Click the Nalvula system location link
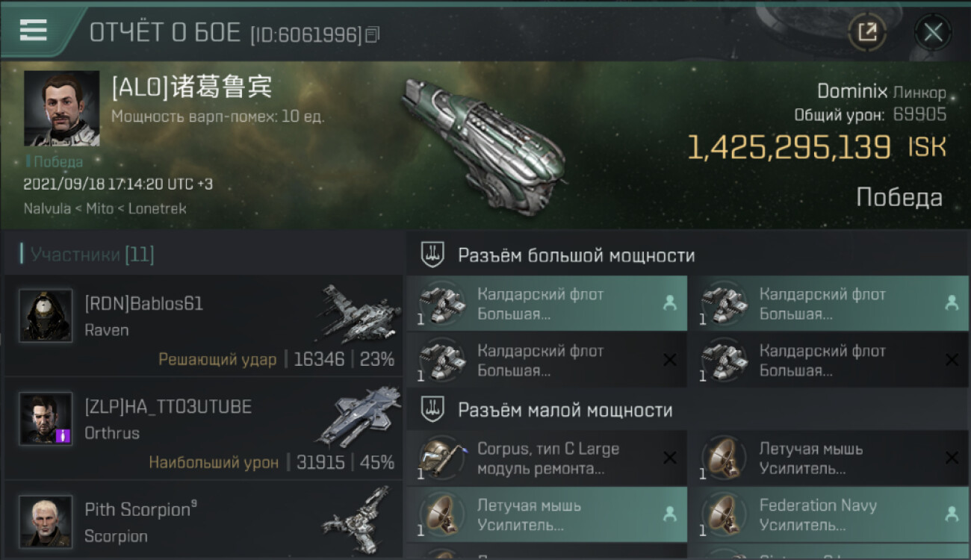Image resolution: width=971 pixels, height=560 pixels. click(49, 208)
